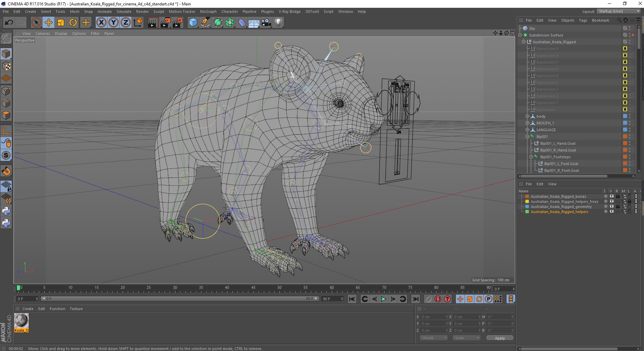The width and height of the screenshot is (644, 351).
Task: Activate the Rotate tool
Action: (x=73, y=23)
